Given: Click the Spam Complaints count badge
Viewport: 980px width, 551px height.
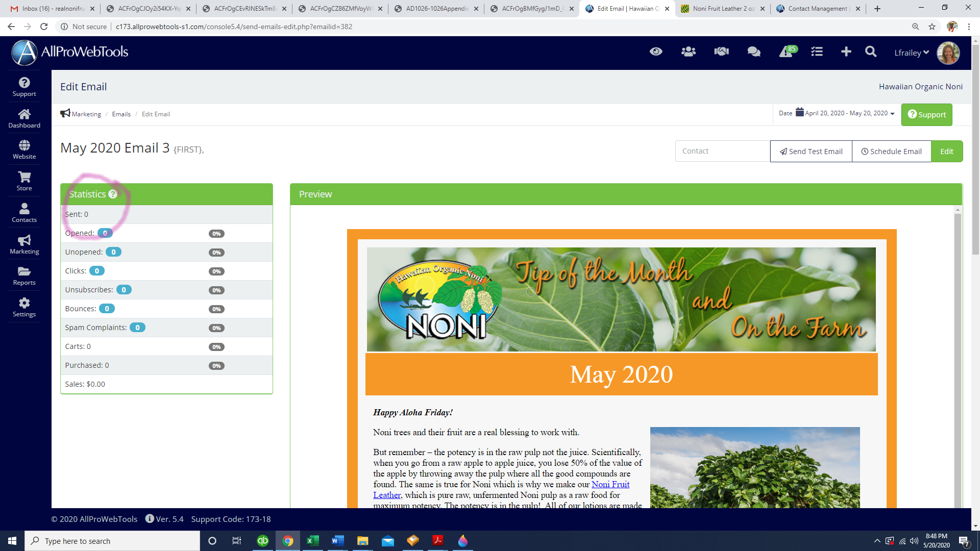Looking at the screenshot, I should click(x=137, y=328).
